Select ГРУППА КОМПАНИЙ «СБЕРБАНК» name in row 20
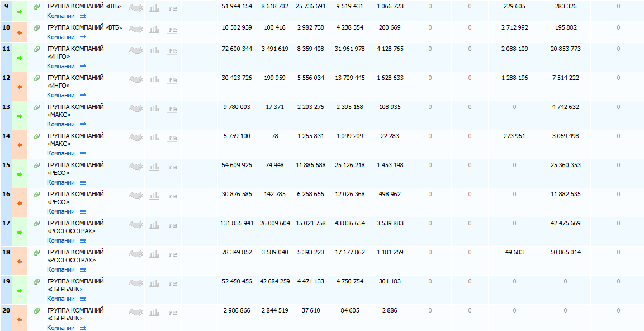 (x=75, y=314)
